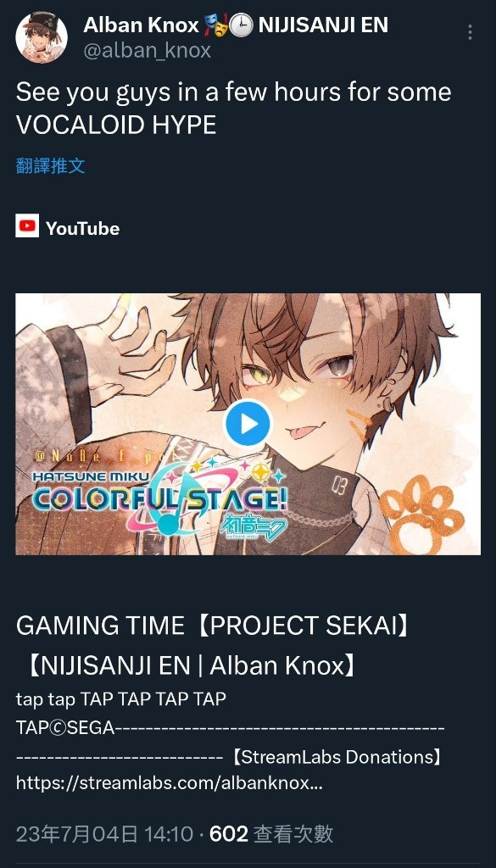496x868 pixels.
Task: Click the streamlabs.com/albanknox link text
Action: 170,783
